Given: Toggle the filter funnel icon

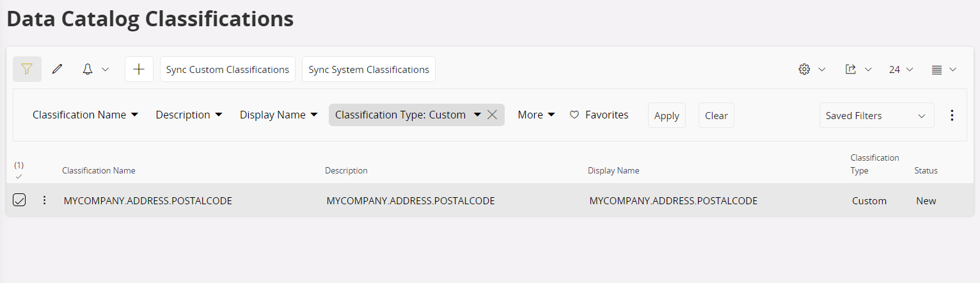Looking at the screenshot, I should pyautogui.click(x=27, y=69).
